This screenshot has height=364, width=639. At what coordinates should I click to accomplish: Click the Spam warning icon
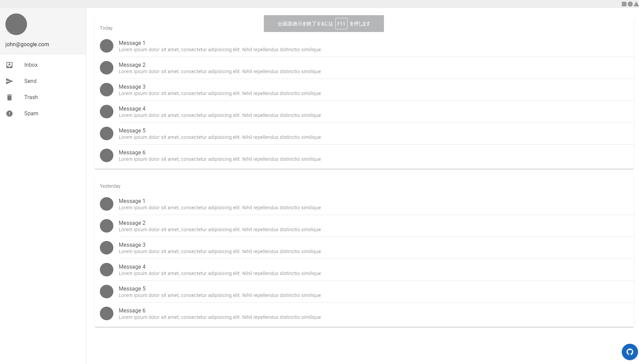(x=9, y=114)
